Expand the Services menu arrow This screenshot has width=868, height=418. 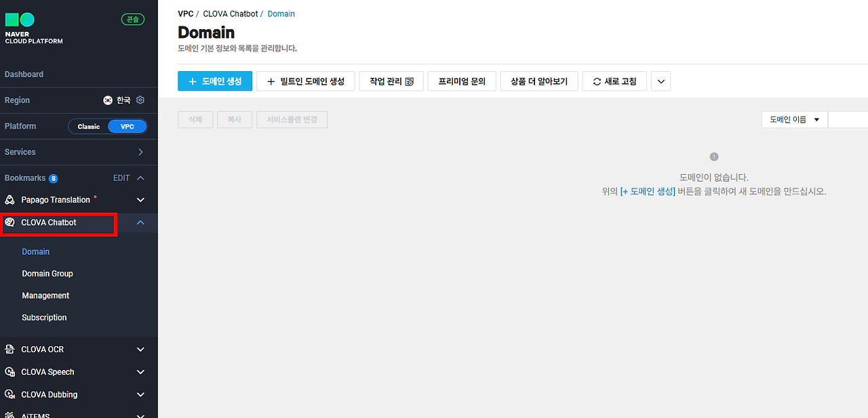(140, 152)
